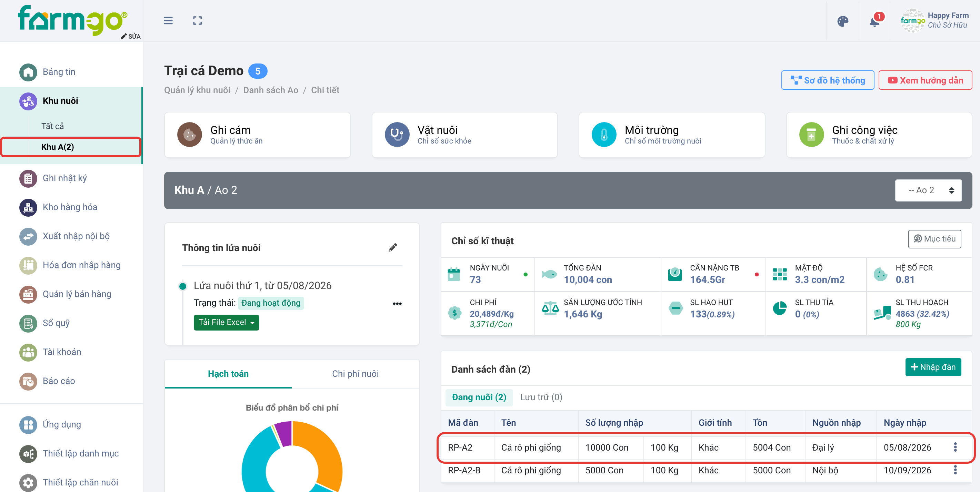The height and width of the screenshot is (492, 980).
Task: Click Nhập đàn button
Action: [933, 367]
